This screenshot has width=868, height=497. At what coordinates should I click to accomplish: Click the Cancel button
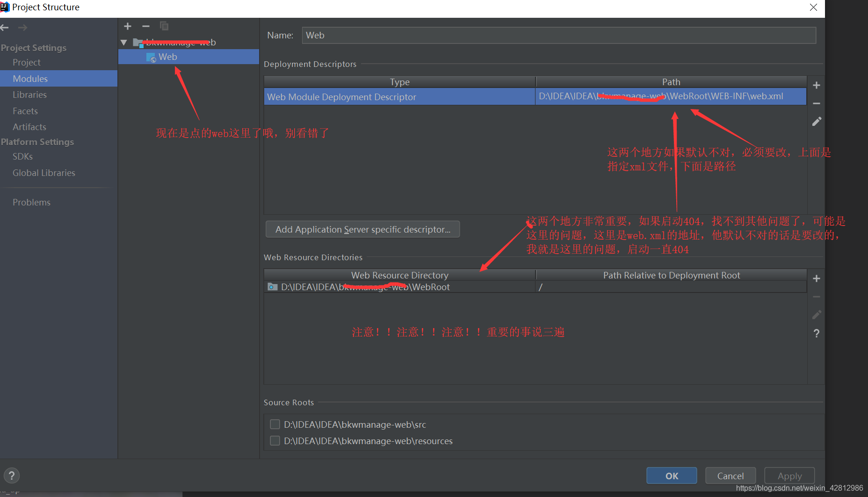pyautogui.click(x=731, y=476)
